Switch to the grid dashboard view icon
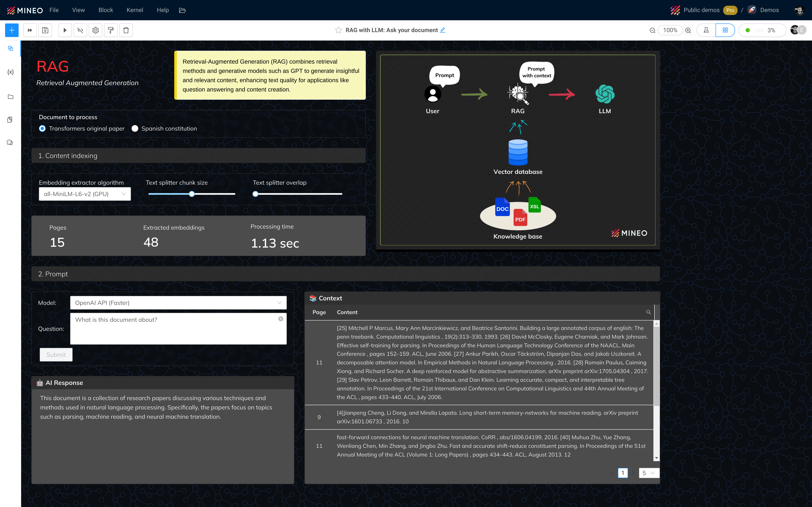 725,30
